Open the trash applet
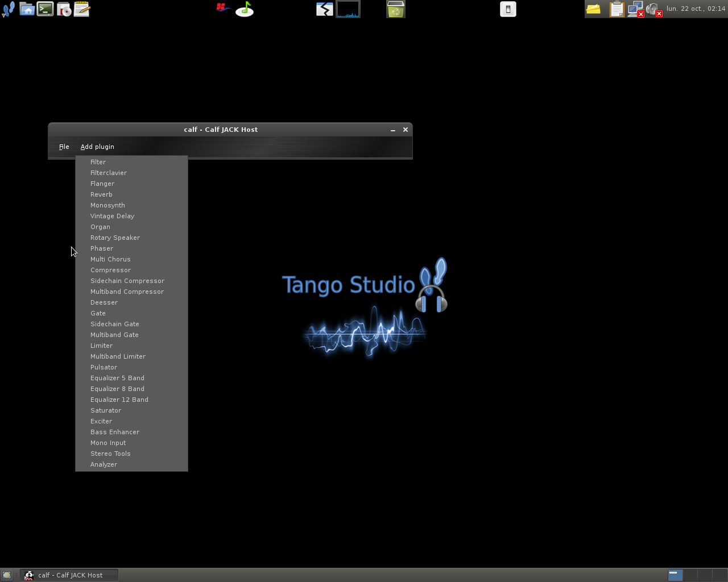 pos(396,9)
